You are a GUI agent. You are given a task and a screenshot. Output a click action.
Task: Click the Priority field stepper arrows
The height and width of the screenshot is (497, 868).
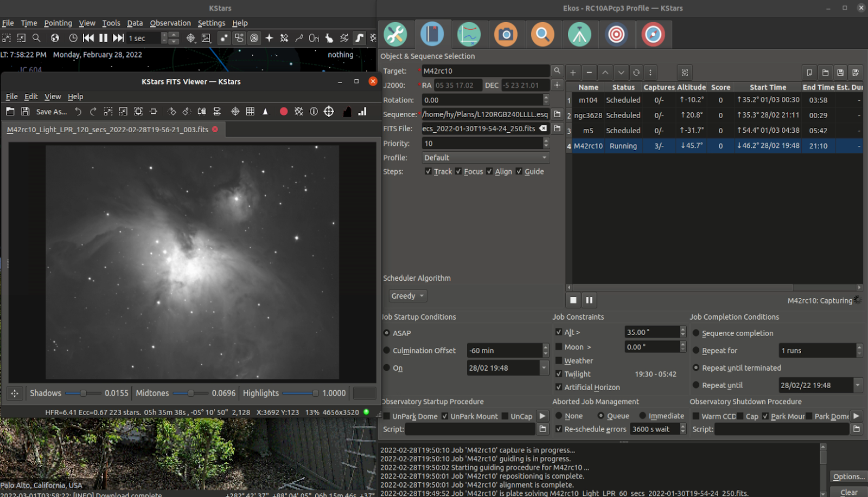[x=546, y=143]
